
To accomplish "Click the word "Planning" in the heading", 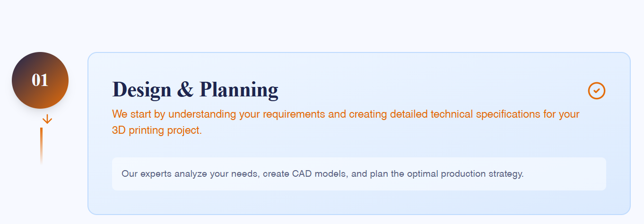I will pyautogui.click(x=239, y=89).
